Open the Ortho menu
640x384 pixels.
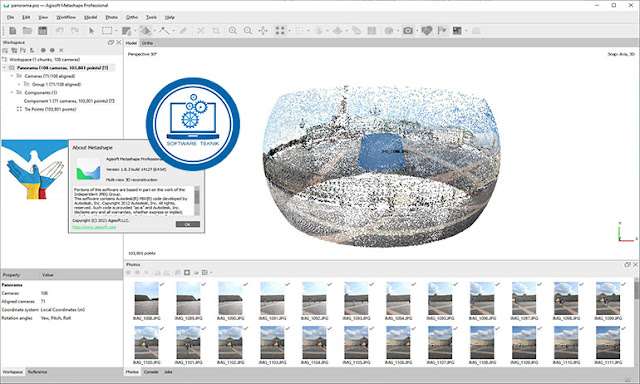pyautogui.click(x=132, y=17)
